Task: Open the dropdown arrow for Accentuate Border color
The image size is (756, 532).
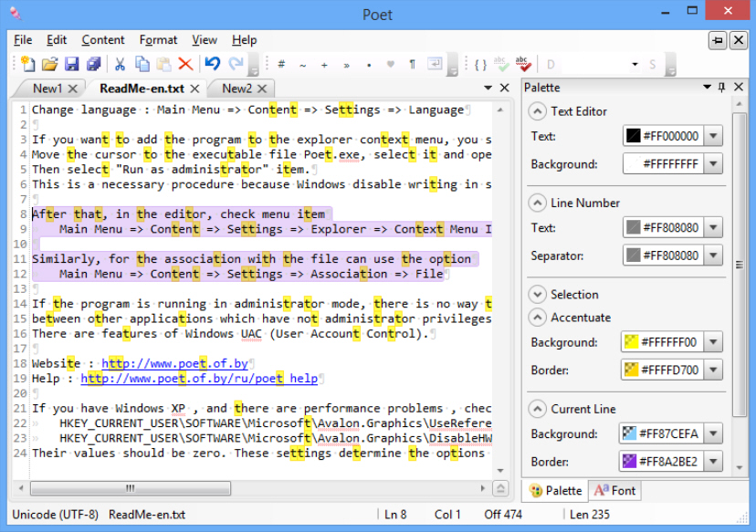Action: coord(713,370)
